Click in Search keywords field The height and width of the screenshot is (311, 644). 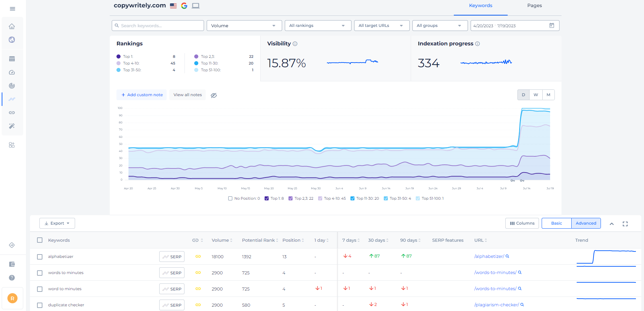(158, 26)
